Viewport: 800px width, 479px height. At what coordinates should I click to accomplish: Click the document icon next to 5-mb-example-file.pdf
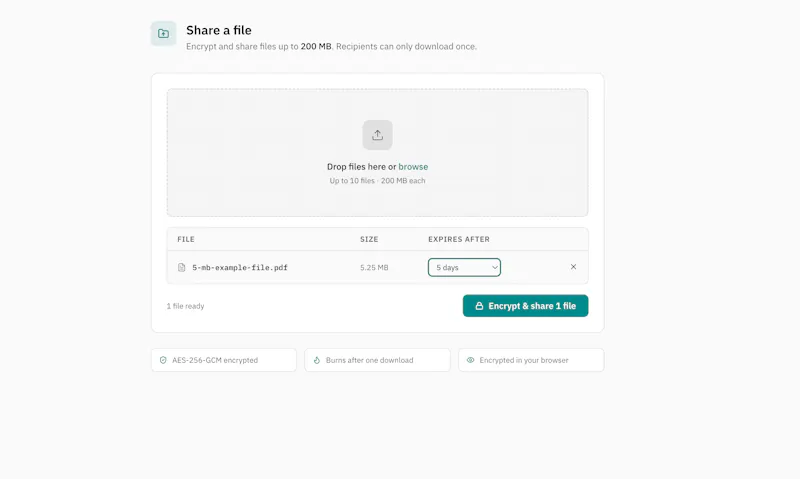pyautogui.click(x=182, y=267)
